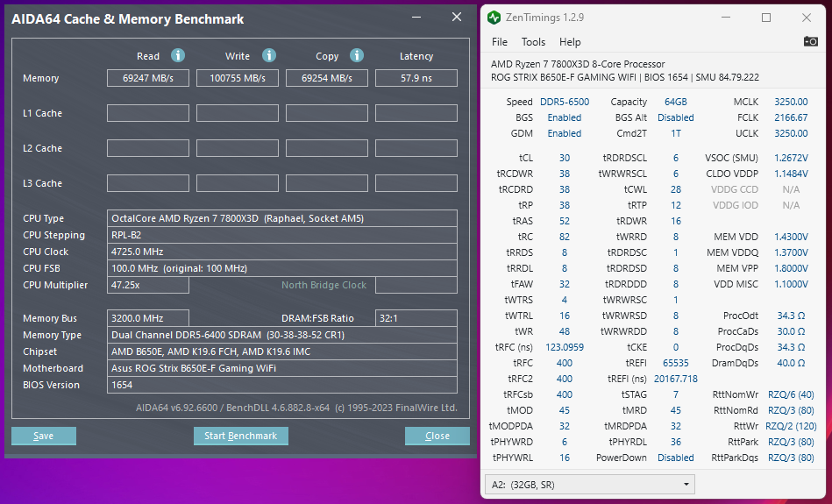This screenshot has width=832, height=504.
Task: Click the empty L3 Cache Latency field
Action: pyautogui.click(x=416, y=183)
